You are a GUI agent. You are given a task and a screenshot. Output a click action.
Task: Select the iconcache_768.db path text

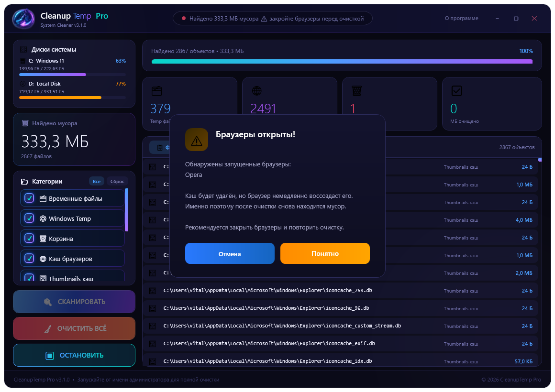(267, 291)
